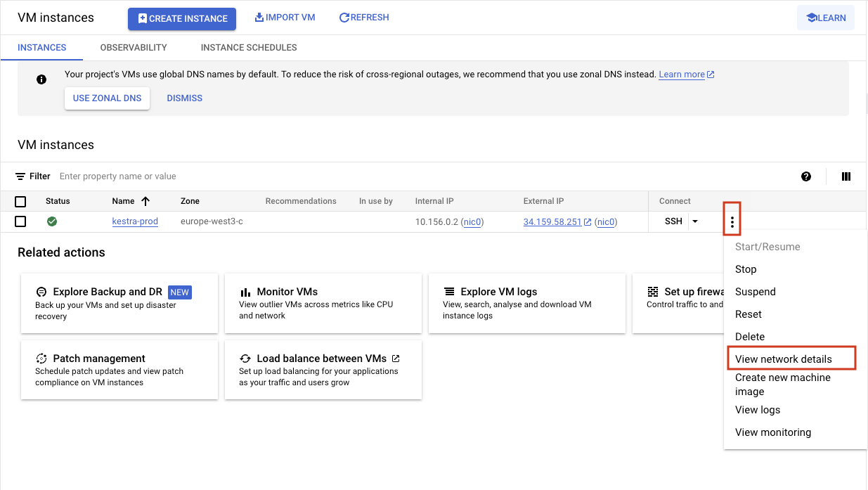
Task: Expand the SSH connection dropdown
Action: pyautogui.click(x=695, y=221)
